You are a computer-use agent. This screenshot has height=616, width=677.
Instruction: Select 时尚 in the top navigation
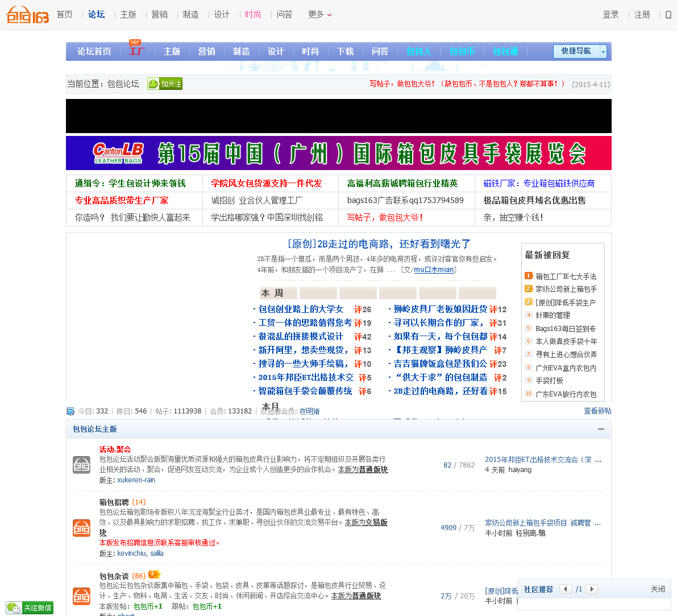click(253, 15)
